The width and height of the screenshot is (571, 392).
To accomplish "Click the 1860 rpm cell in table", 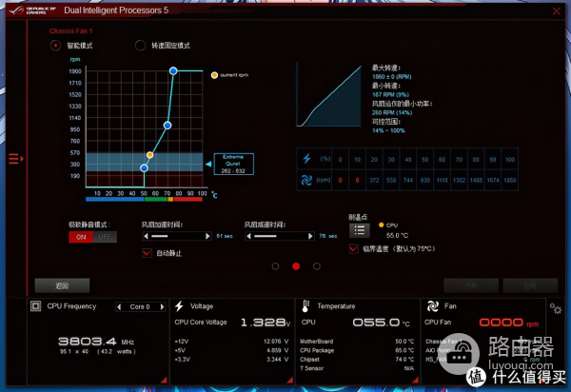I will pyautogui.click(x=510, y=180).
